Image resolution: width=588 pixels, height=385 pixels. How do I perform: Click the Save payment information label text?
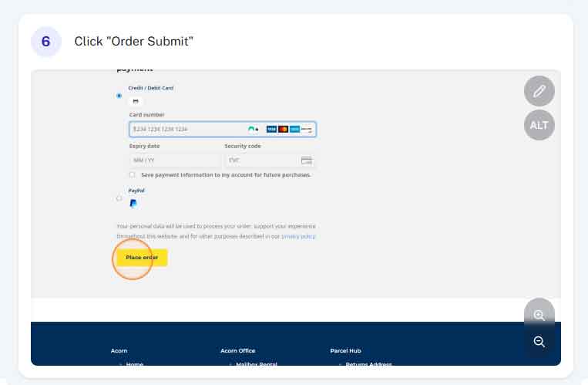[x=226, y=174]
